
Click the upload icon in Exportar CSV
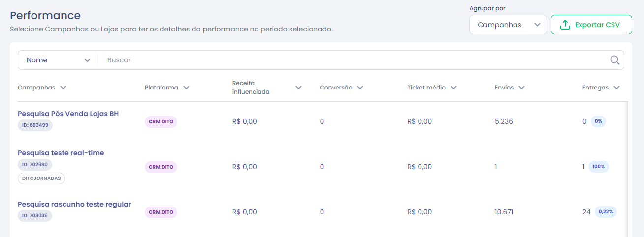[565, 25]
